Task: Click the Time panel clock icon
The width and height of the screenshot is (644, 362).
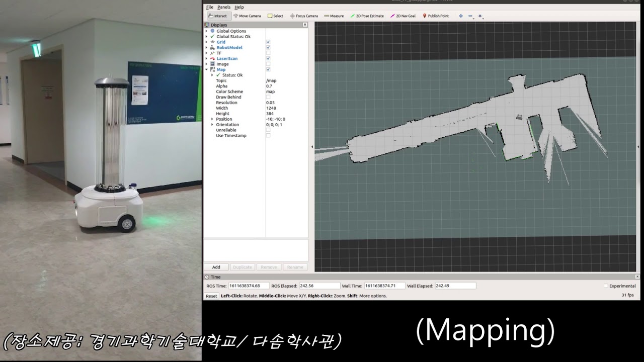Action: click(207, 277)
